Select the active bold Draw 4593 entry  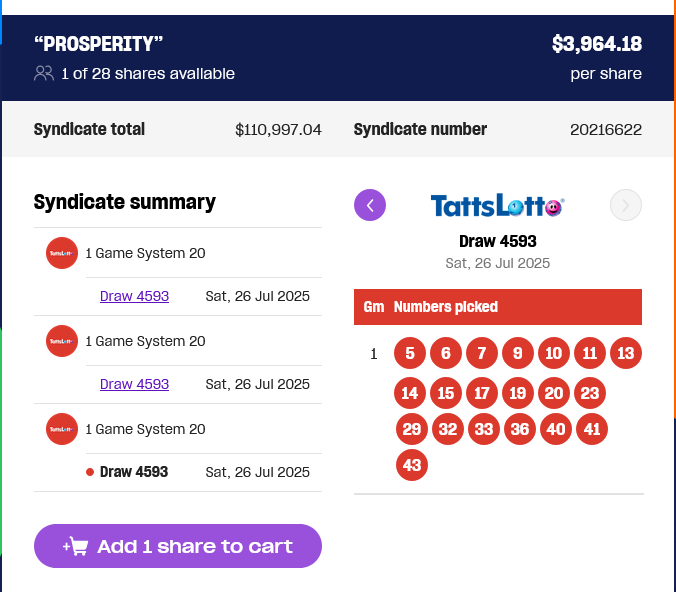134,472
